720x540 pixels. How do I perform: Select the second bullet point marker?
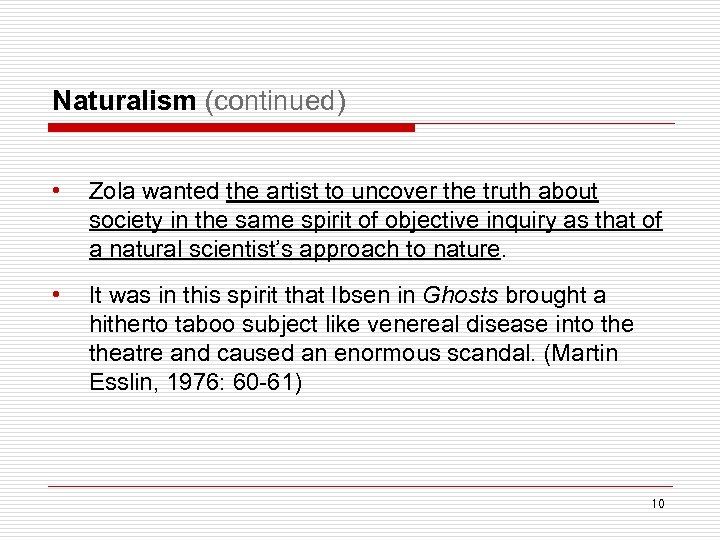pos(61,295)
